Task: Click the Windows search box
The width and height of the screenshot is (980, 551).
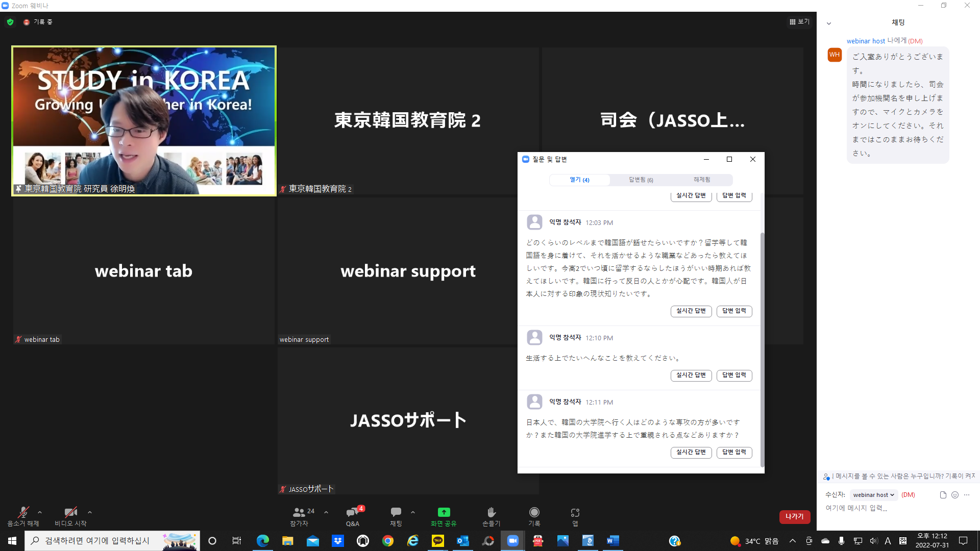Action: tap(112, 541)
